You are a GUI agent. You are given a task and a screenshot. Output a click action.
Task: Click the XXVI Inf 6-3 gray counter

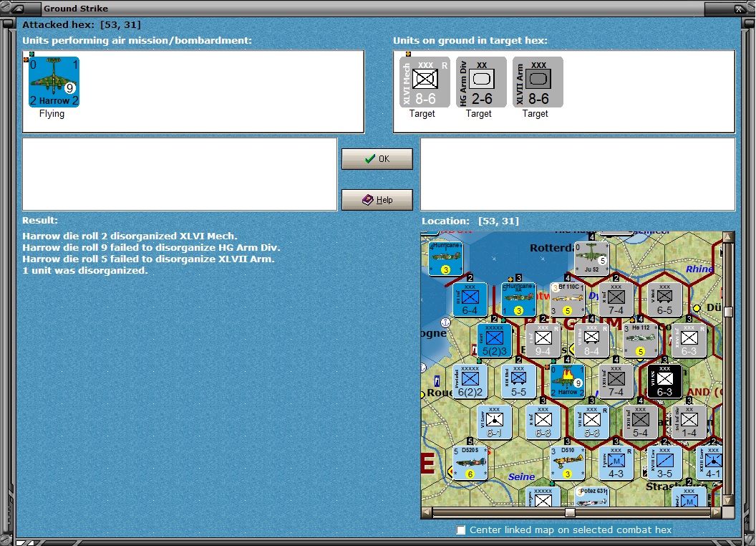[x=689, y=340]
